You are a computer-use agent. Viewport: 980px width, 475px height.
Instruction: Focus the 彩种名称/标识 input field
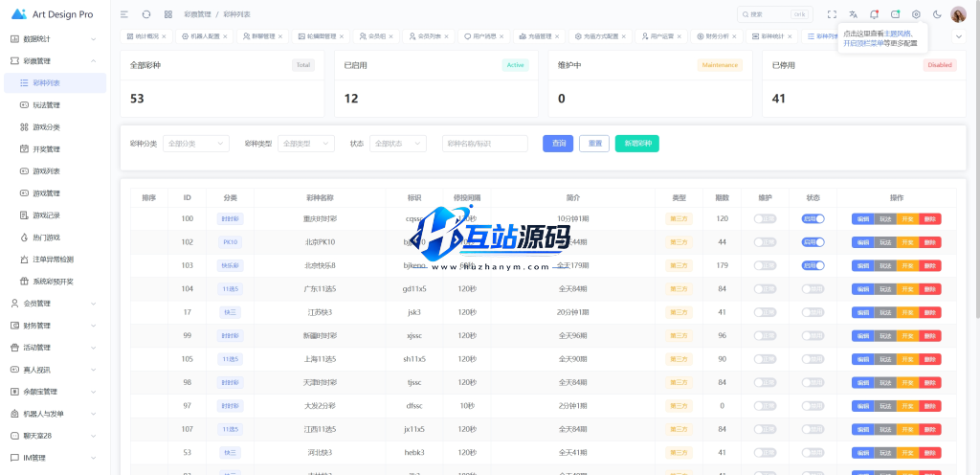(x=485, y=143)
